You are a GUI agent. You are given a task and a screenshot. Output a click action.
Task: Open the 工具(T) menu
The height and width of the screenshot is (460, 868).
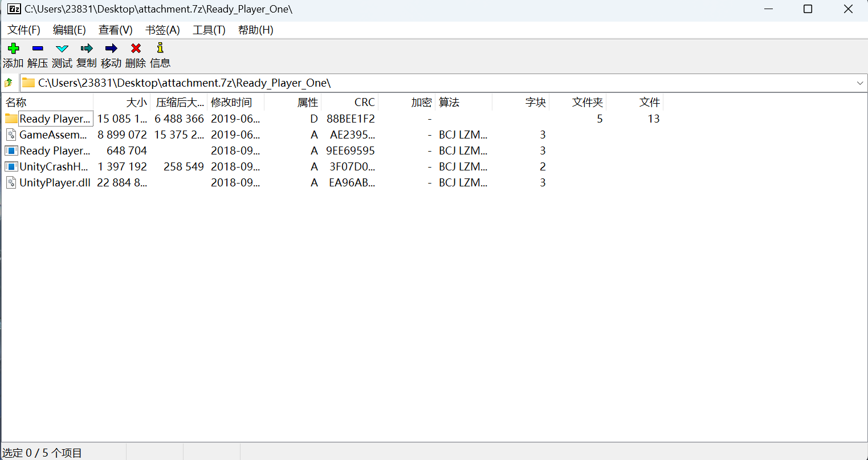[209, 30]
